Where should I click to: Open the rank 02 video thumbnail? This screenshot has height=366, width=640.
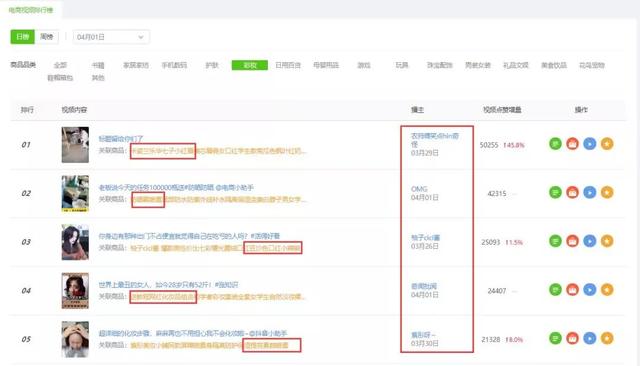pos(75,193)
